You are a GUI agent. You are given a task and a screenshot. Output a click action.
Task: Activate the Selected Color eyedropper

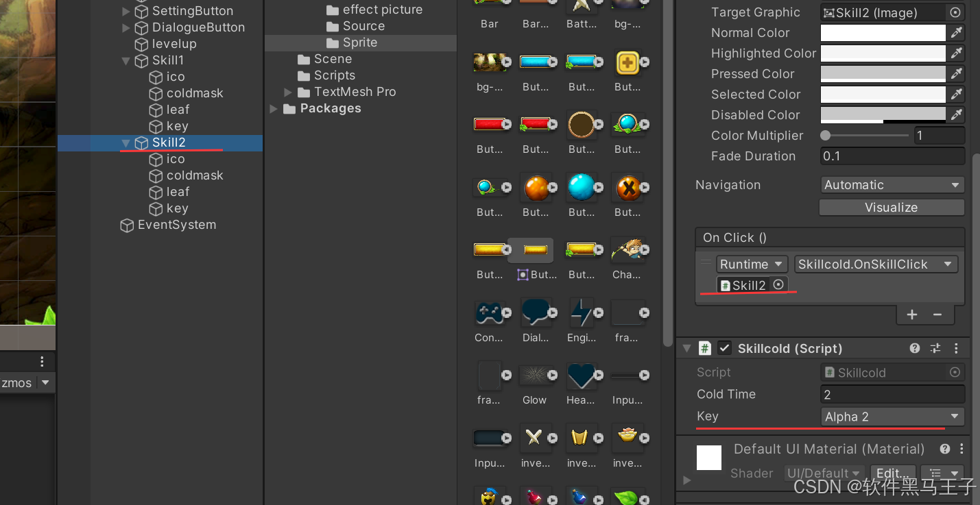pyautogui.click(x=956, y=95)
